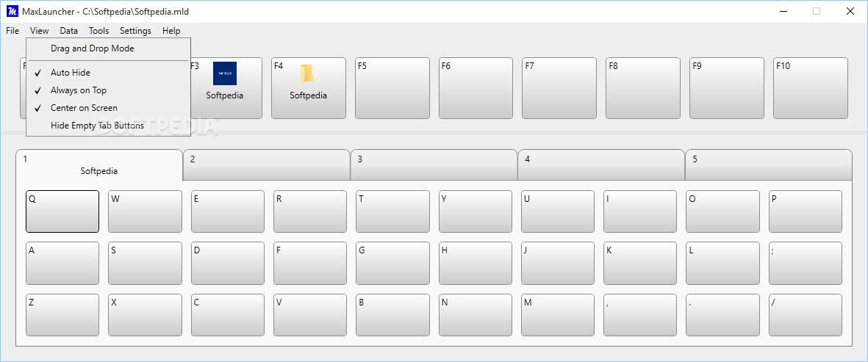The width and height of the screenshot is (868, 362).
Task: Select the J key button
Action: tap(558, 263)
